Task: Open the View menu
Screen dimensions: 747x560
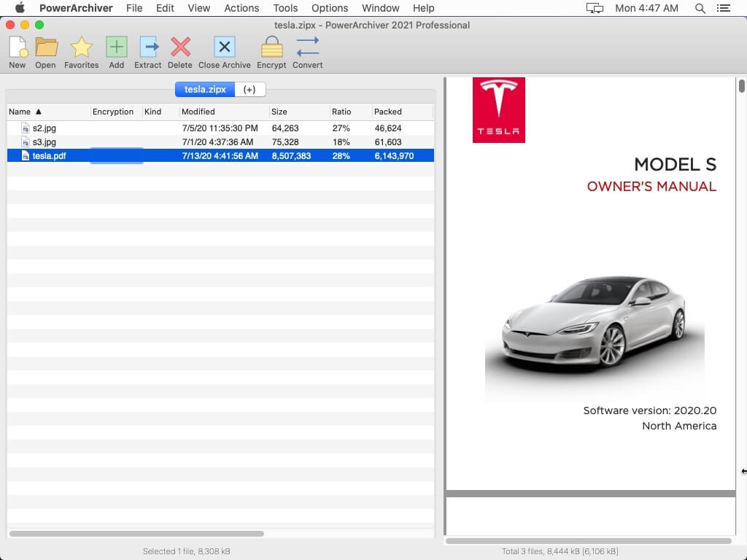Action: click(198, 8)
